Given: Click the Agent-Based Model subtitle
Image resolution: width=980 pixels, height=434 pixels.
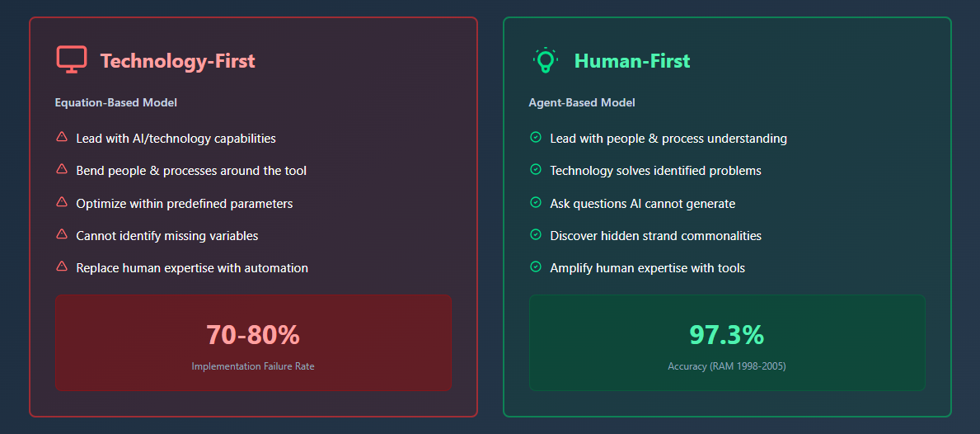Looking at the screenshot, I should 582,103.
